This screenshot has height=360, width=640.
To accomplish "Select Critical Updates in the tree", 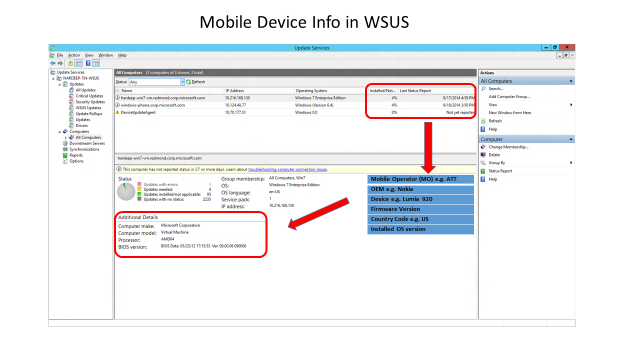I will point(89,96).
